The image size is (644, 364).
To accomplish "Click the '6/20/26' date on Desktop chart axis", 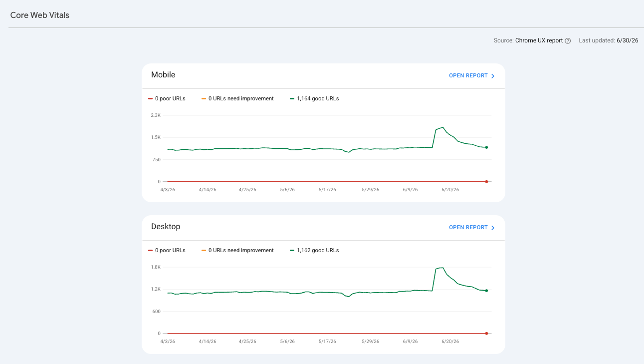I will point(450,342).
